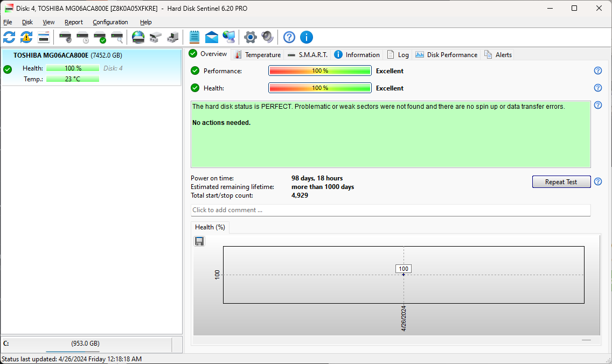
Task: Click the sidebar Health 100 % green bar
Action: (x=73, y=68)
